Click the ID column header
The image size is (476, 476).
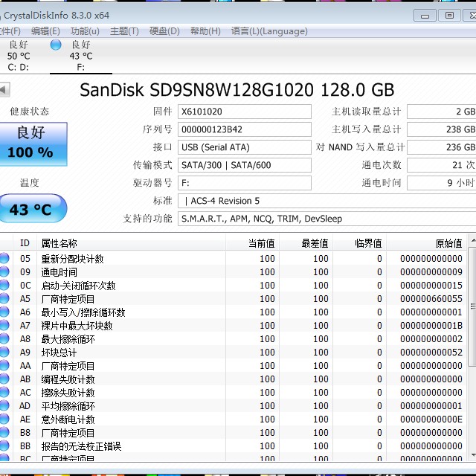coord(25,243)
